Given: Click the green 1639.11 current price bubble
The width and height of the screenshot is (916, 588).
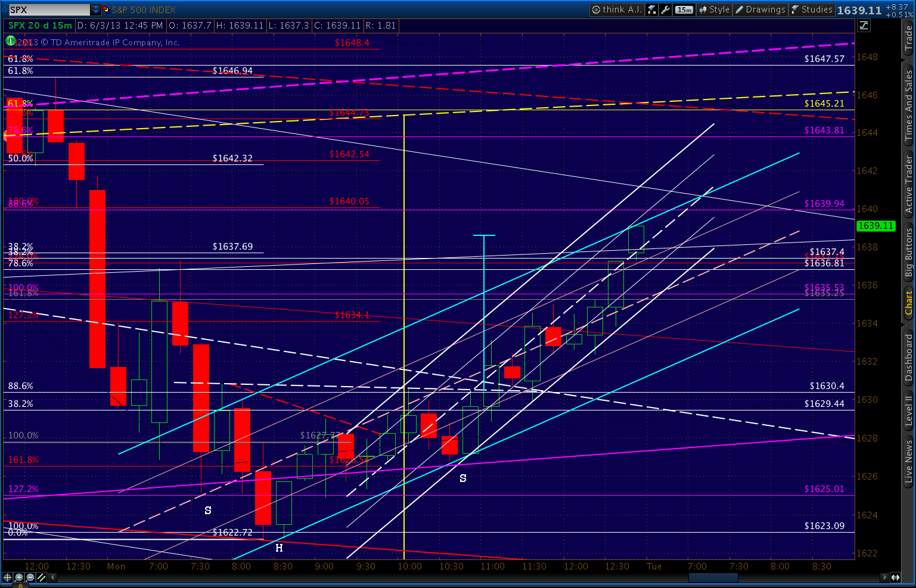Looking at the screenshot, I should click(x=875, y=226).
